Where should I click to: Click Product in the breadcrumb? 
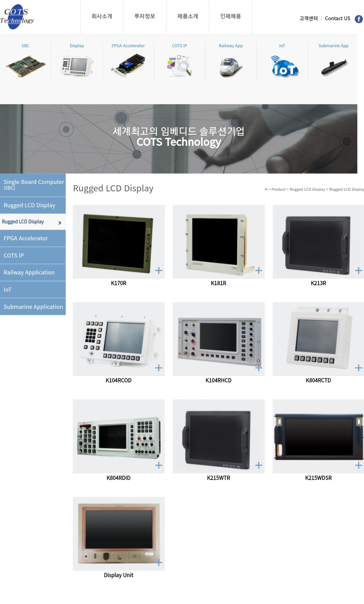[x=278, y=189]
